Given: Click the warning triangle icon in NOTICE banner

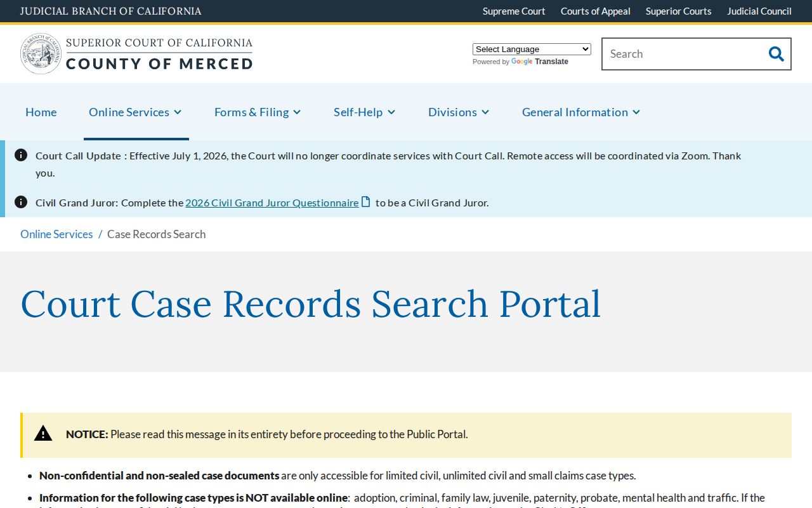Looking at the screenshot, I should pyautogui.click(x=43, y=434).
